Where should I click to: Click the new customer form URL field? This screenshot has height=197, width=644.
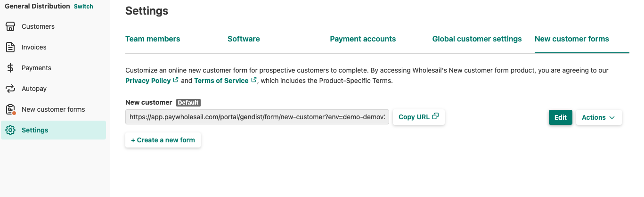point(257,117)
